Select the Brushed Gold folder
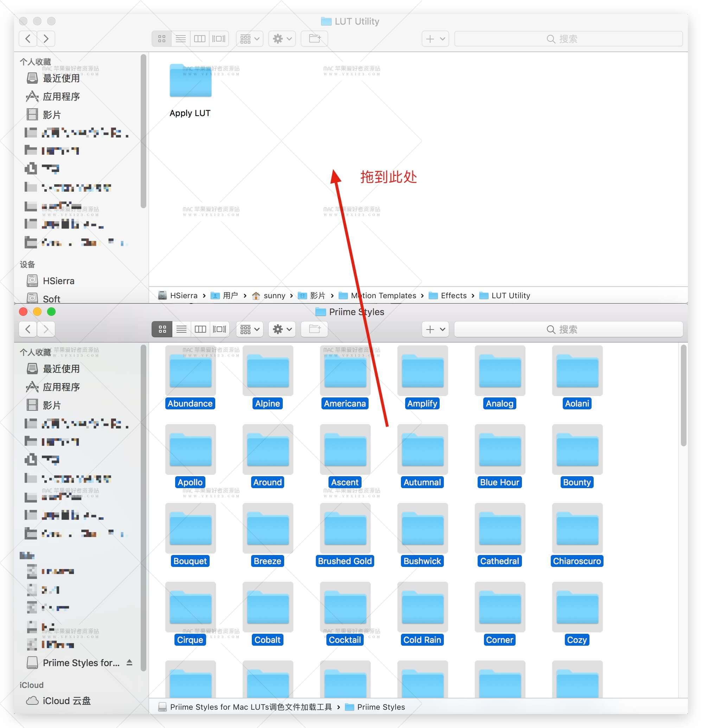 tap(345, 529)
